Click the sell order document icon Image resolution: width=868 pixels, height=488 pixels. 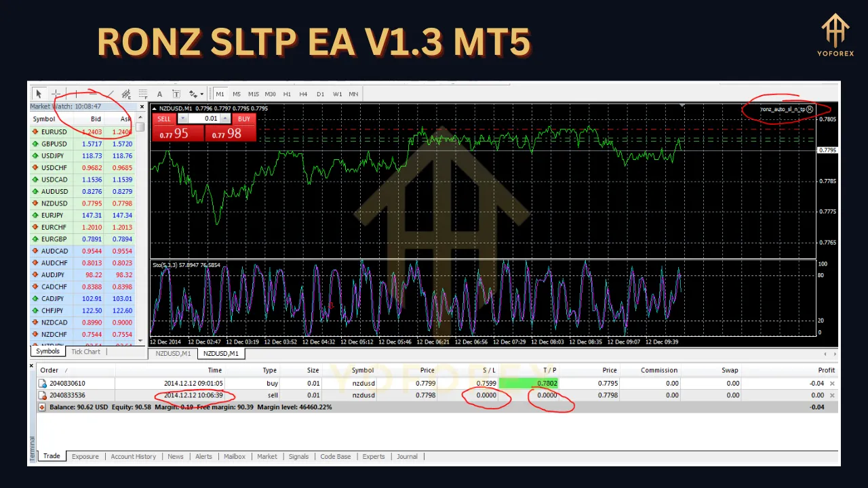43,395
